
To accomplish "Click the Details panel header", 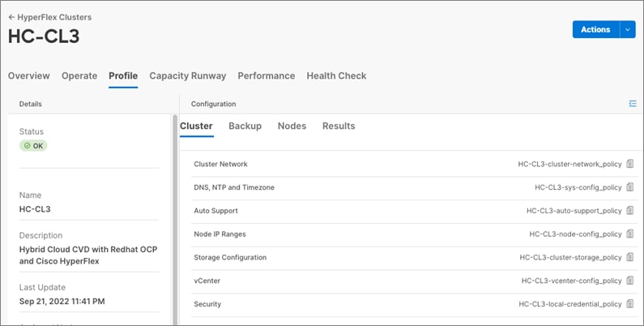I will [31, 104].
